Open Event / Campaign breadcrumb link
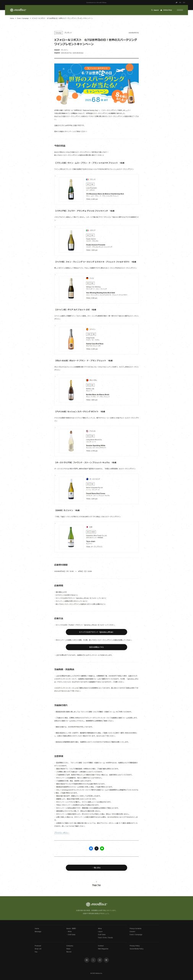Viewport: 193px width, 980px height. pyautogui.click(x=23, y=18)
